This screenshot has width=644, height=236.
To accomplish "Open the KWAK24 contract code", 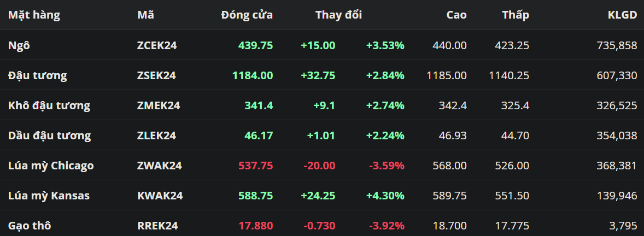I will (160, 196).
